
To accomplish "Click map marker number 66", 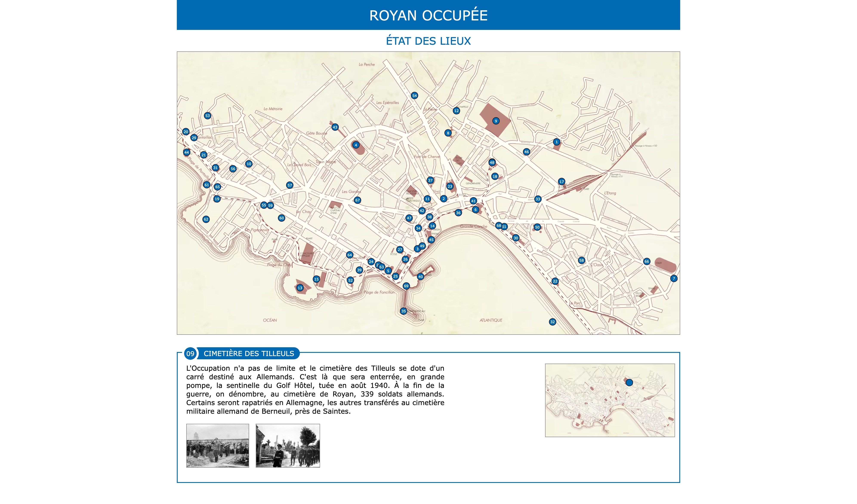I will [x=647, y=262].
